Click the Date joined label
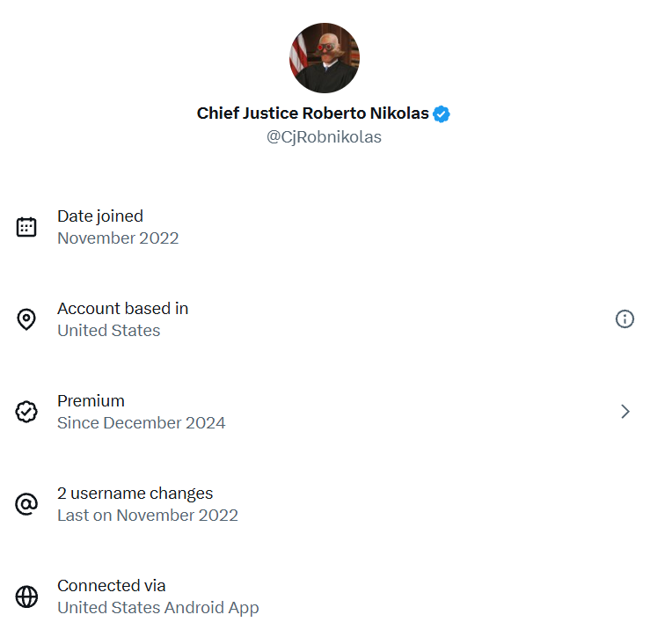The image size is (650, 644). coord(100,216)
